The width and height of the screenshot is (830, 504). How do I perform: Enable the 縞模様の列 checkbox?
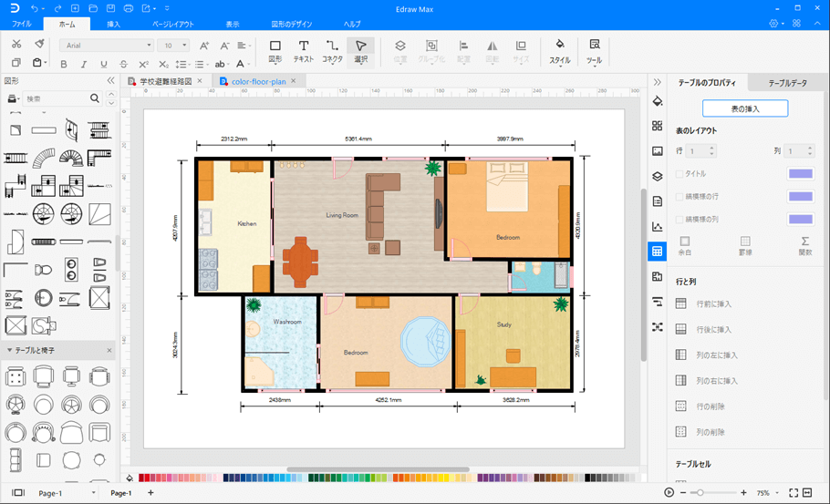(x=680, y=220)
